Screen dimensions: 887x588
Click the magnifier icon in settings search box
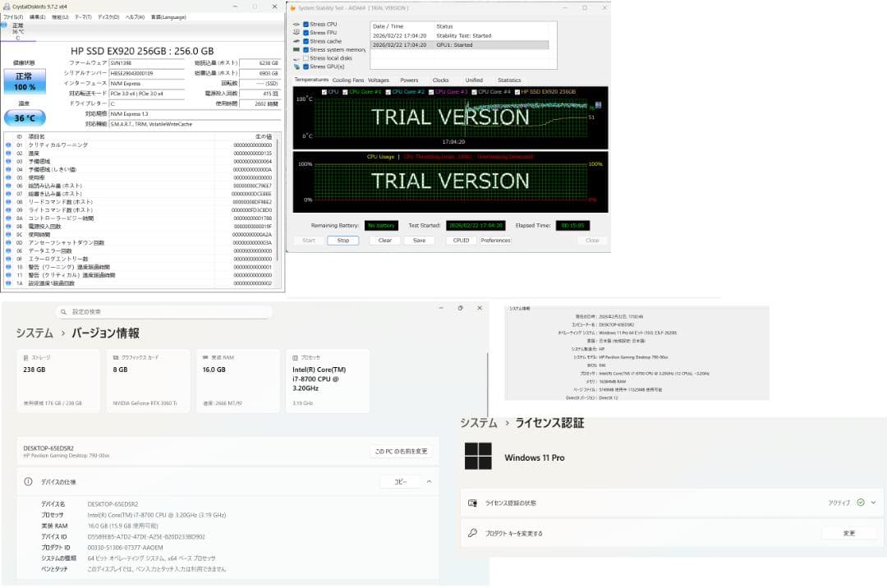63,311
